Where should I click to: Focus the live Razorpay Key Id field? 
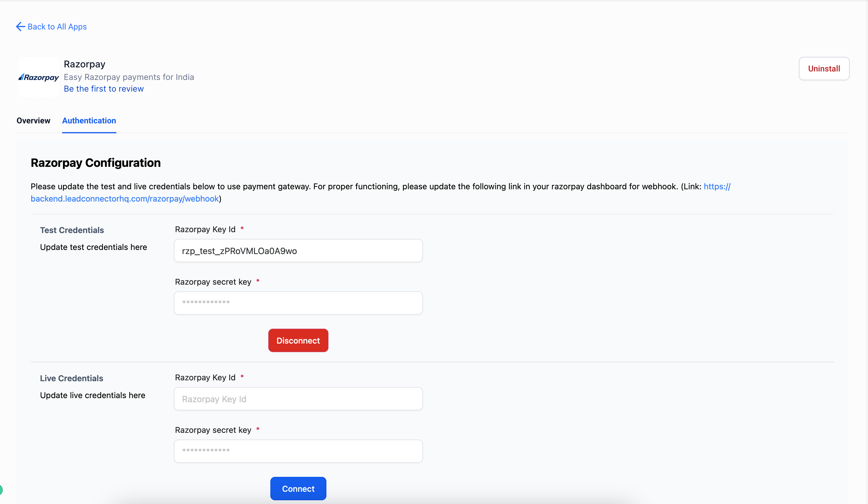(298, 399)
